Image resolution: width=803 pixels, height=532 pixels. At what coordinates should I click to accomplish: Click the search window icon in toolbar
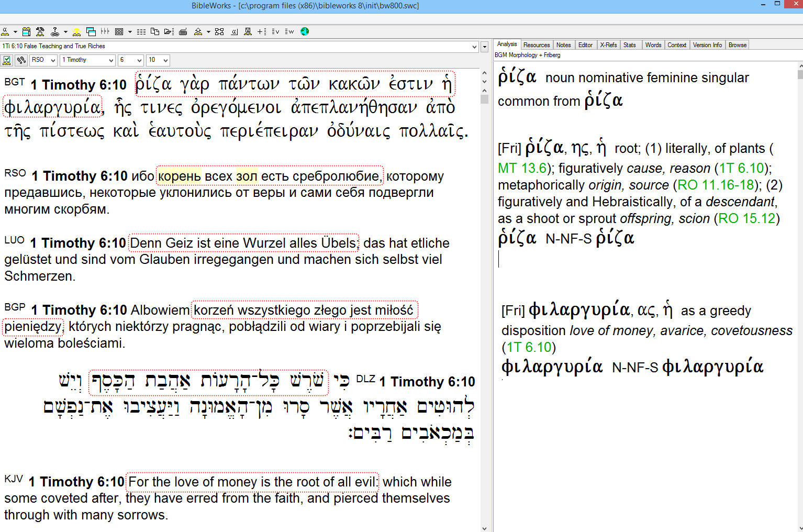click(x=26, y=31)
